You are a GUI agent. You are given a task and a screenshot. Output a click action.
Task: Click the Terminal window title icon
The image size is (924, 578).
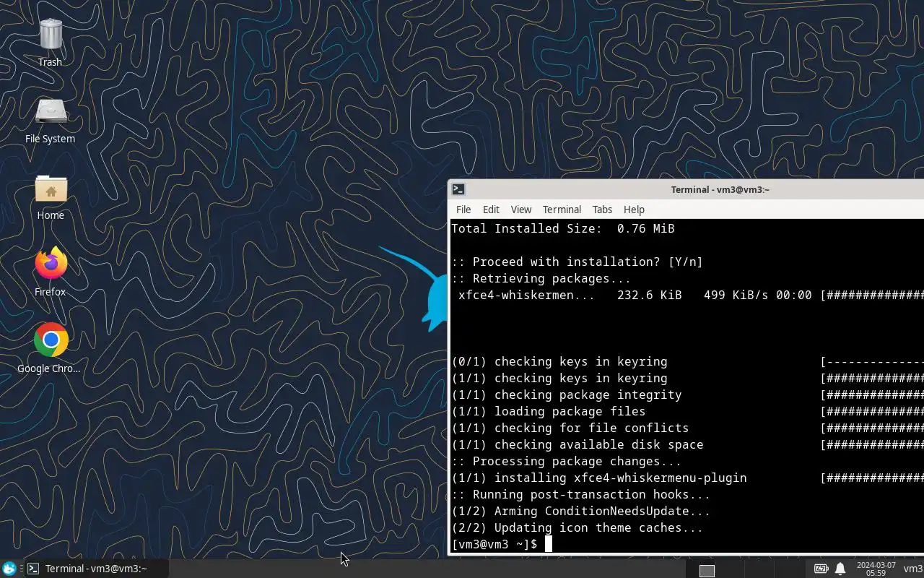pos(458,189)
